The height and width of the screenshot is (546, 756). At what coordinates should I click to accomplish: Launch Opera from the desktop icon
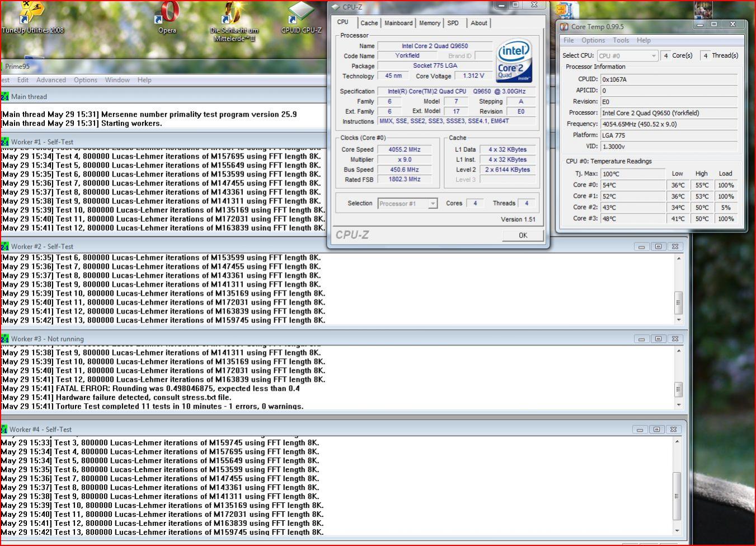(168, 17)
